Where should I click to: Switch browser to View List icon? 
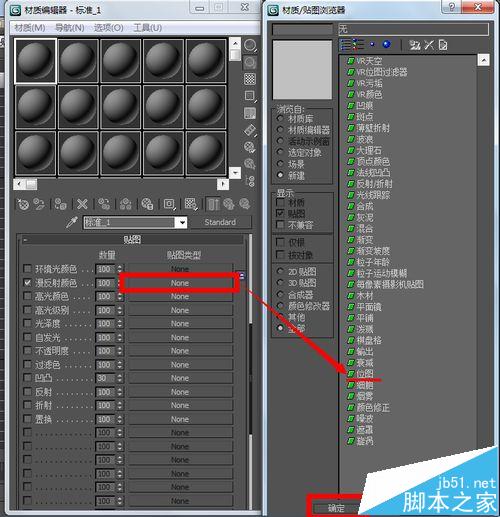pos(345,45)
